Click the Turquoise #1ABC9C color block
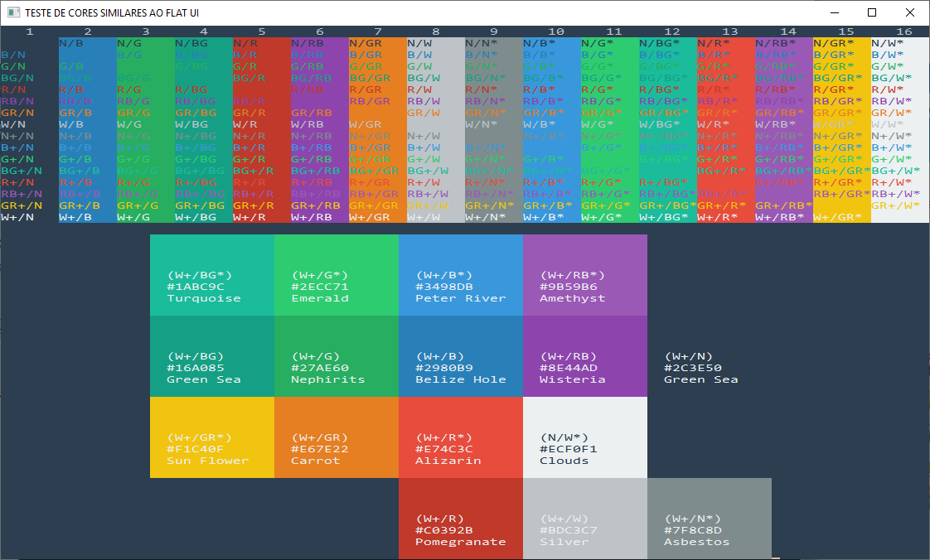 [212, 275]
